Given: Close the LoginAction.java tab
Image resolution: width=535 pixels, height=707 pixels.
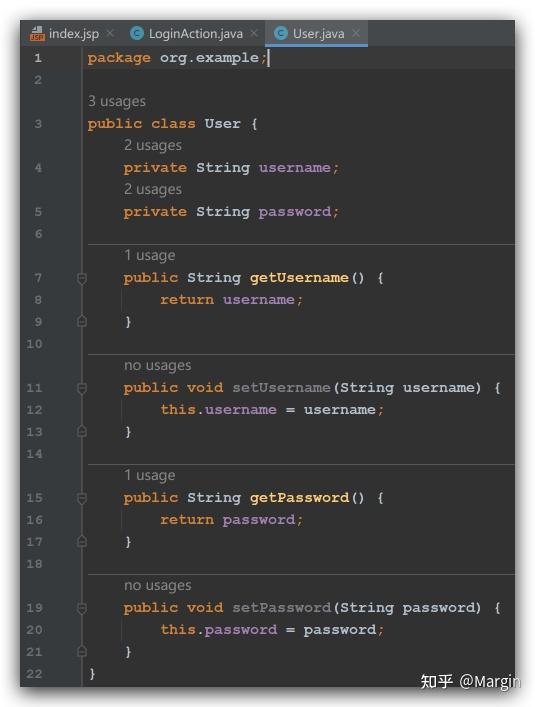Looking at the screenshot, I should point(254,33).
